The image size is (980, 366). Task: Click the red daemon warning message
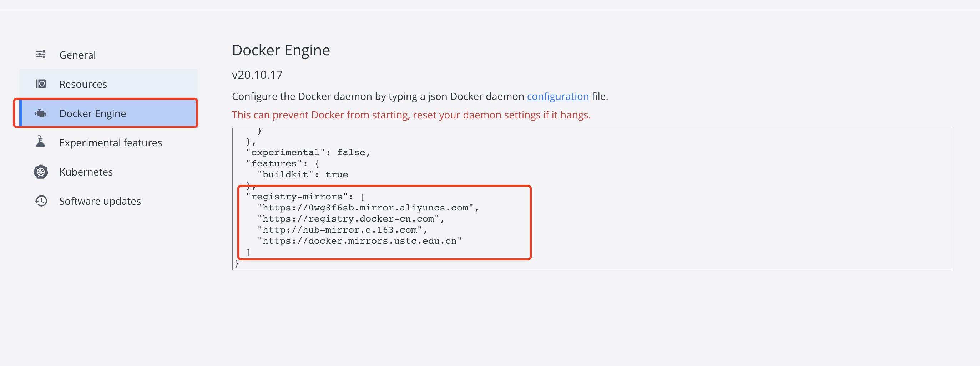pos(411,115)
